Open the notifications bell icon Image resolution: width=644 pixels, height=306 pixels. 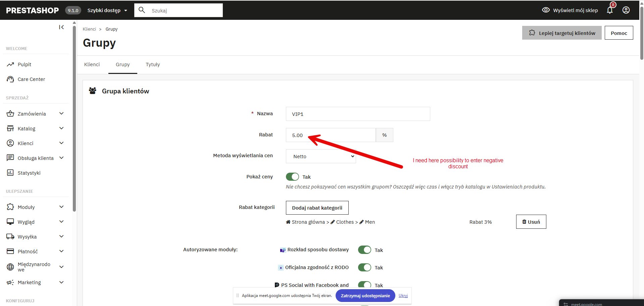(610, 10)
